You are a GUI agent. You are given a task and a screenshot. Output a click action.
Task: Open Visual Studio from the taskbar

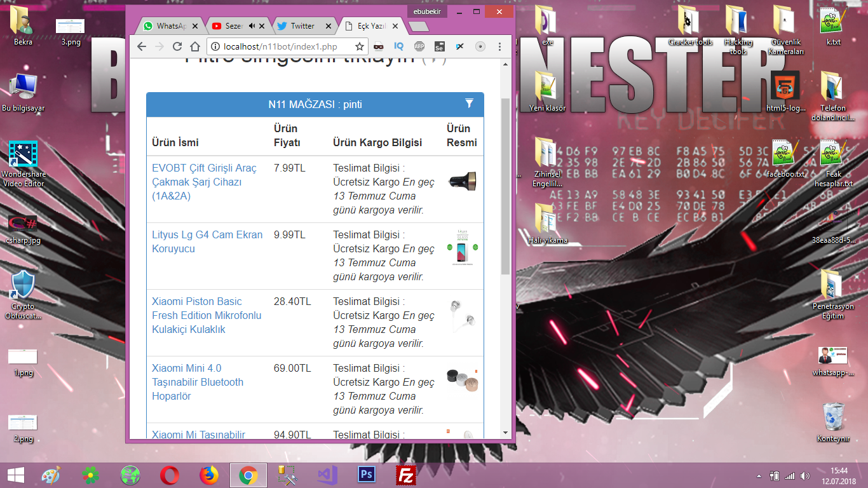[x=327, y=475]
